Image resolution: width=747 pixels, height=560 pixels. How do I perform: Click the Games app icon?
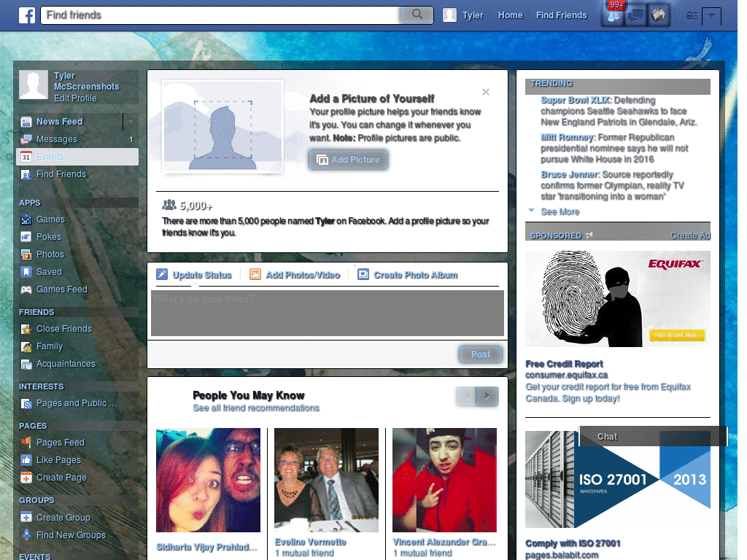(x=26, y=219)
